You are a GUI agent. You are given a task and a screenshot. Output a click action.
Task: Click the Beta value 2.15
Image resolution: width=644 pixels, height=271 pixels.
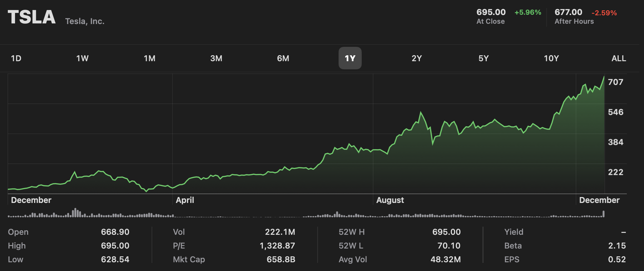pos(617,246)
